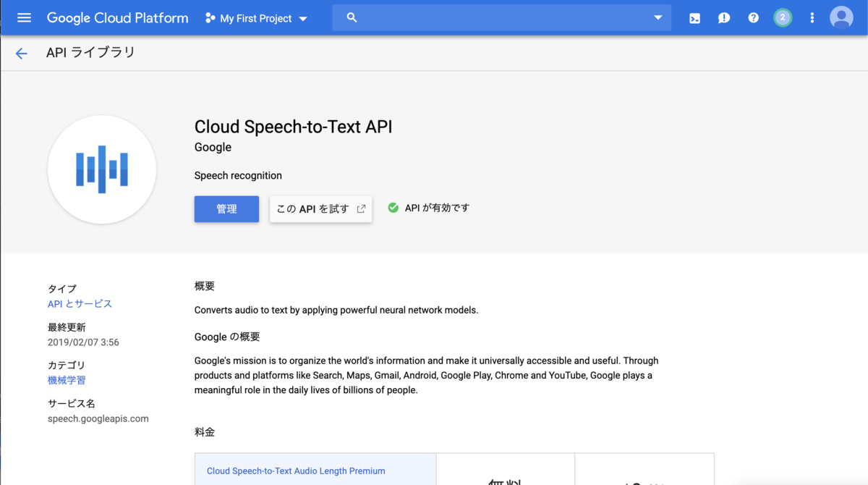Image resolution: width=868 pixels, height=485 pixels.
Task: Open the API とサービス link
Action: 80,304
